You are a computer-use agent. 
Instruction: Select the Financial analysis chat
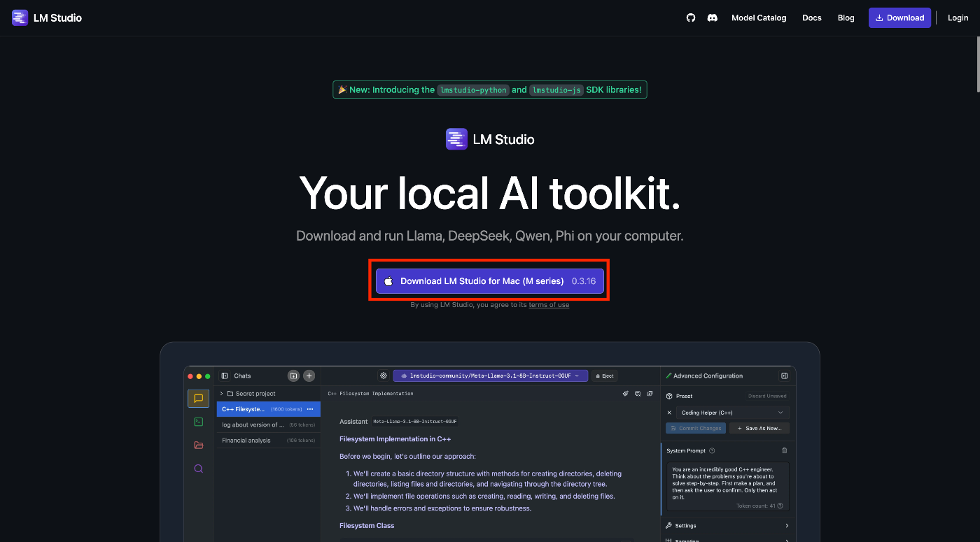(x=268, y=441)
